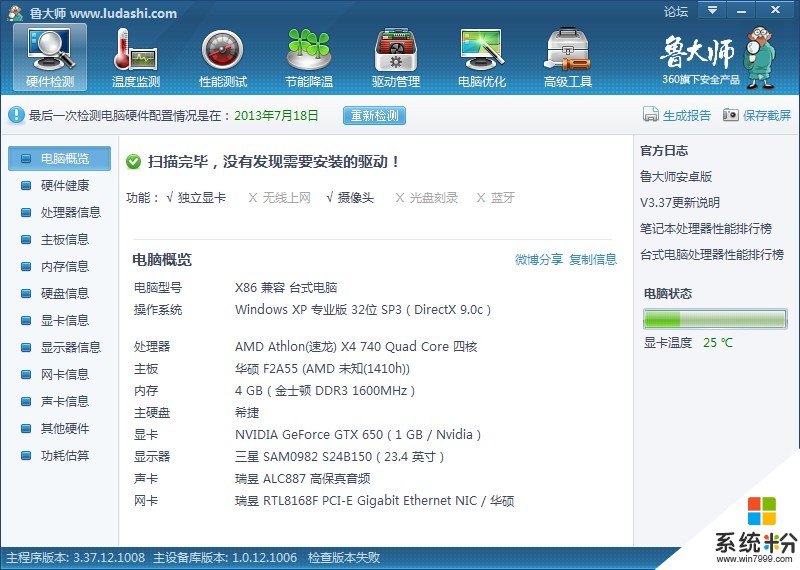Open 鲁大师安卓版 news link
This screenshot has width=800, height=570.
point(676,177)
